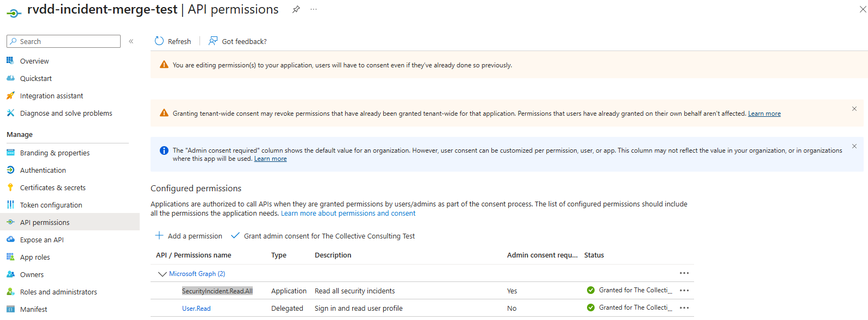Viewport: 868px width, 320px height.
Task: Dismiss the tenant-wide consent warning banner
Action: point(854,109)
